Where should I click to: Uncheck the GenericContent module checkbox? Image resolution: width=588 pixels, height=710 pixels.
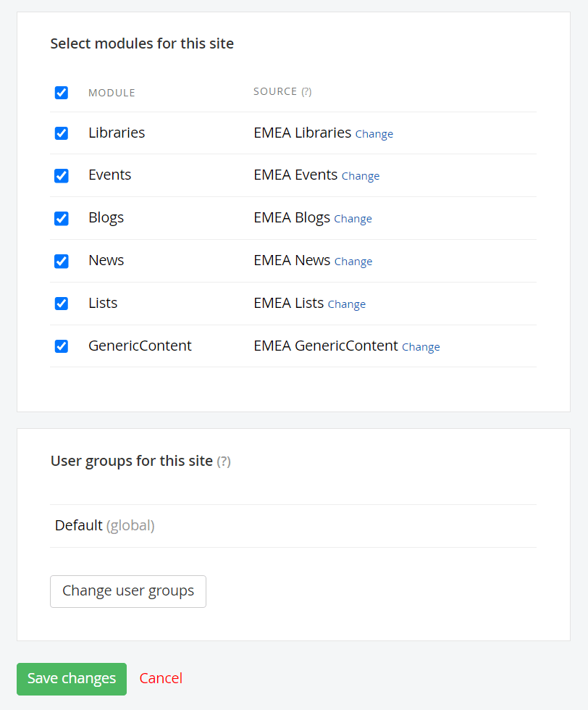pos(62,346)
